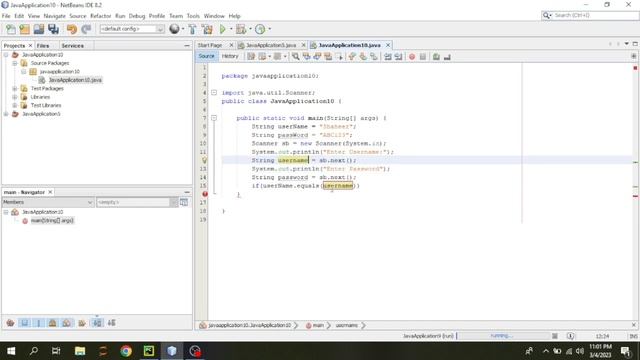Toggle Sort by Name in Navigator
The height and width of the screenshot is (360, 640).
point(97,323)
